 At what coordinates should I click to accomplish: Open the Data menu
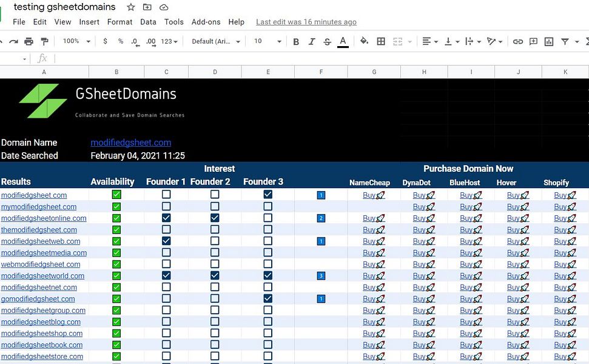148,22
